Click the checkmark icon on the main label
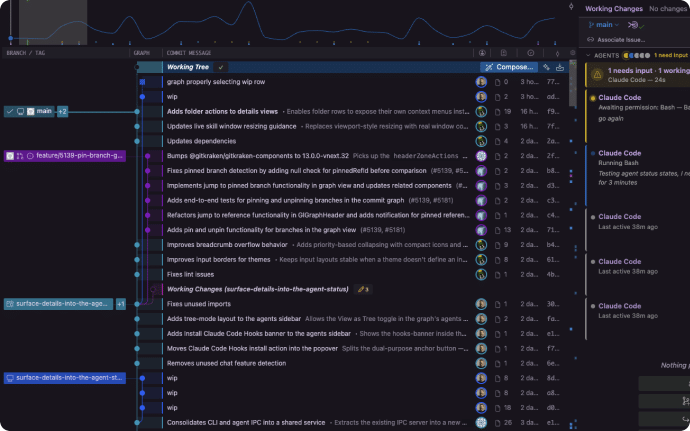690x431 pixels. [10, 111]
